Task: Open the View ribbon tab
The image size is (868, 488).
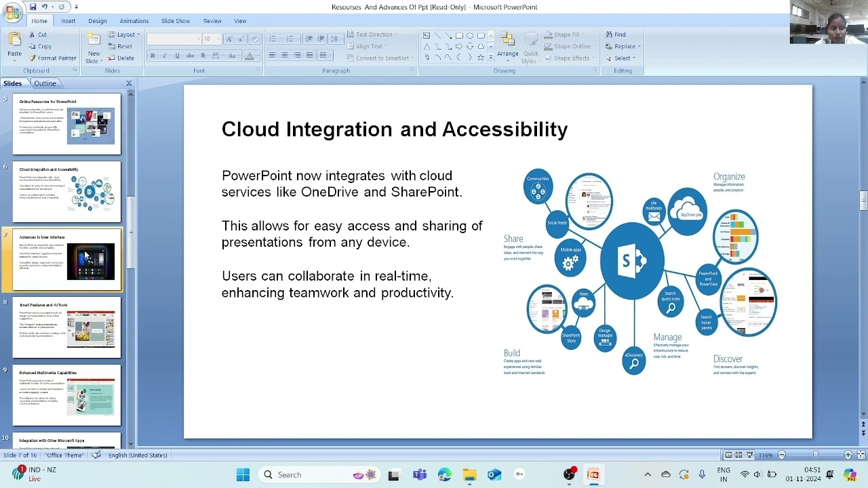Action: [x=240, y=21]
